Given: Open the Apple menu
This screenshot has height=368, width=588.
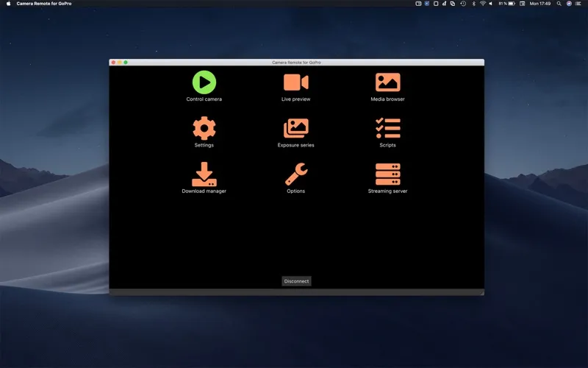Looking at the screenshot, I should (x=8, y=4).
